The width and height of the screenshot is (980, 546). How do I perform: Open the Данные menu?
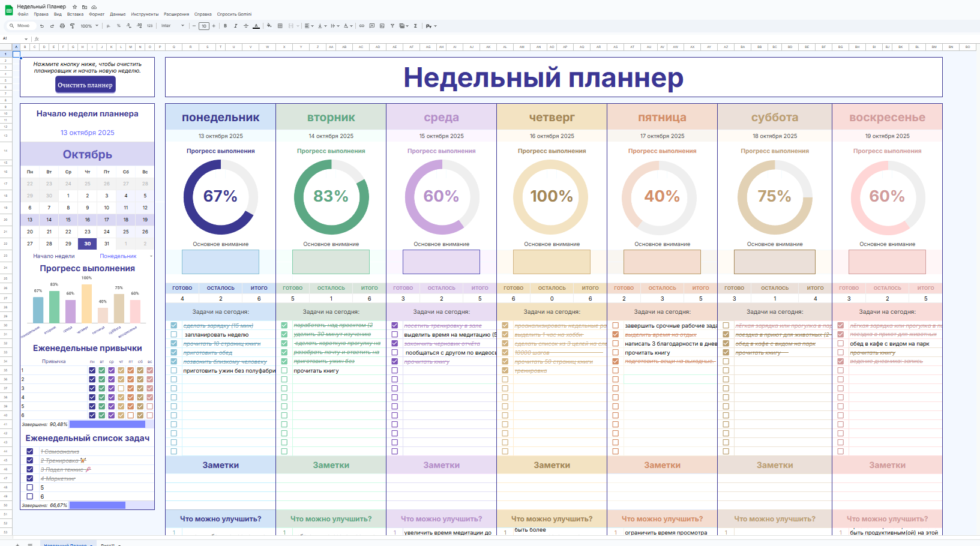[118, 14]
